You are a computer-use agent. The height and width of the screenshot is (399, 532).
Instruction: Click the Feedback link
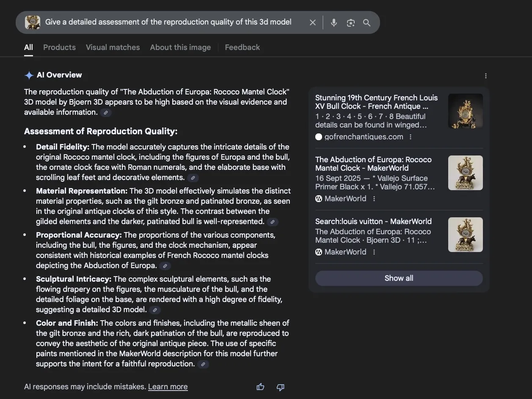(x=242, y=47)
